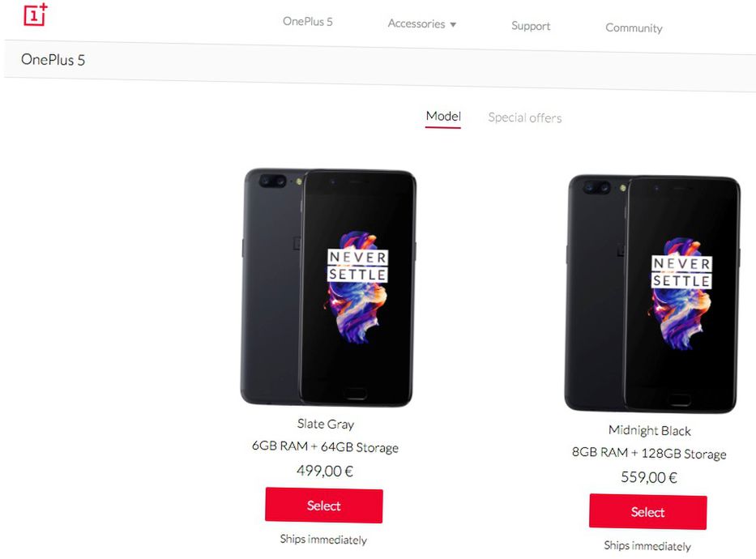Click the OnePlus logo icon

click(35, 15)
